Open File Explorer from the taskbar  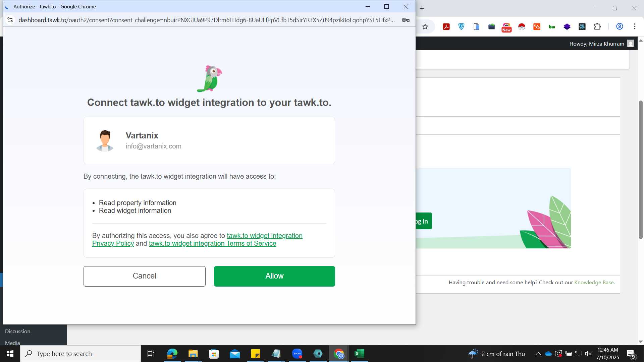coord(193,354)
